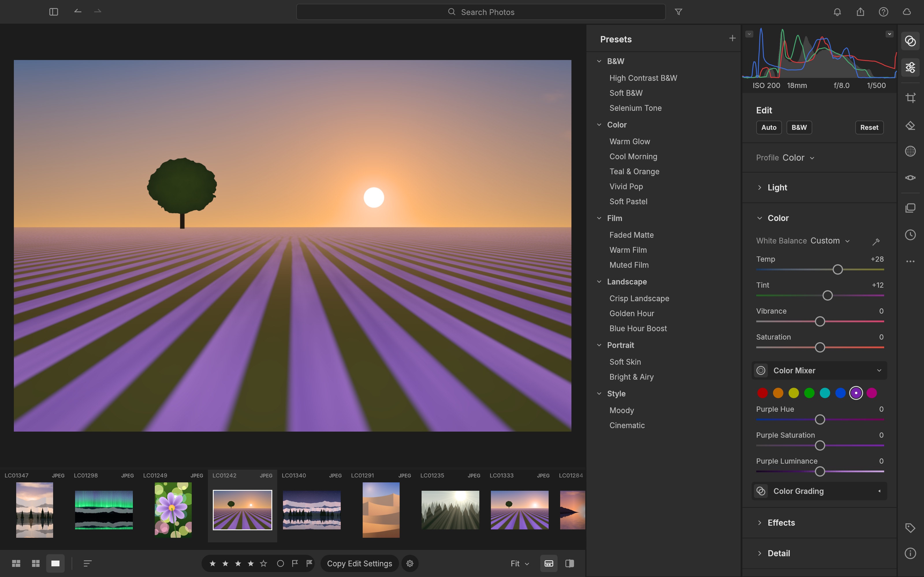Click the Reset button
The height and width of the screenshot is (577, 924).
tap(869, 128)
